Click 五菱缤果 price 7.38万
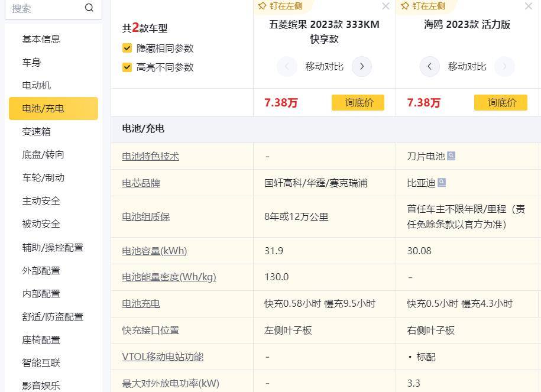541x392 pixels. [281, 102]
